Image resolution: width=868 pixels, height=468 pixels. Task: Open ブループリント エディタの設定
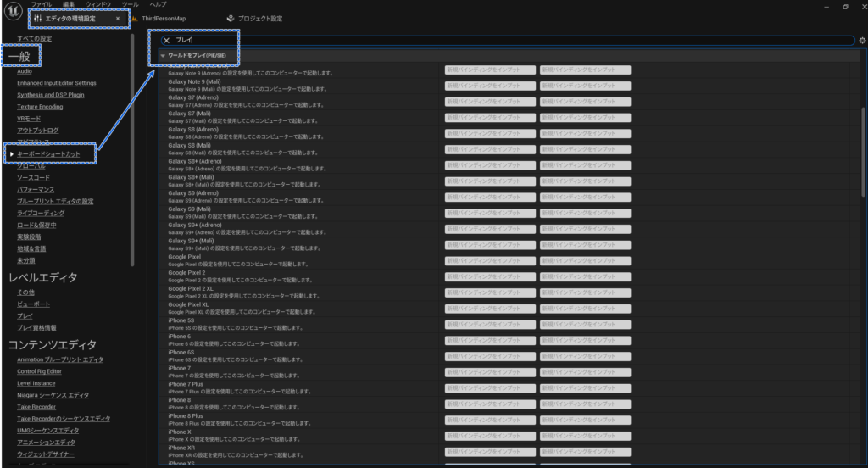[55, 202]
